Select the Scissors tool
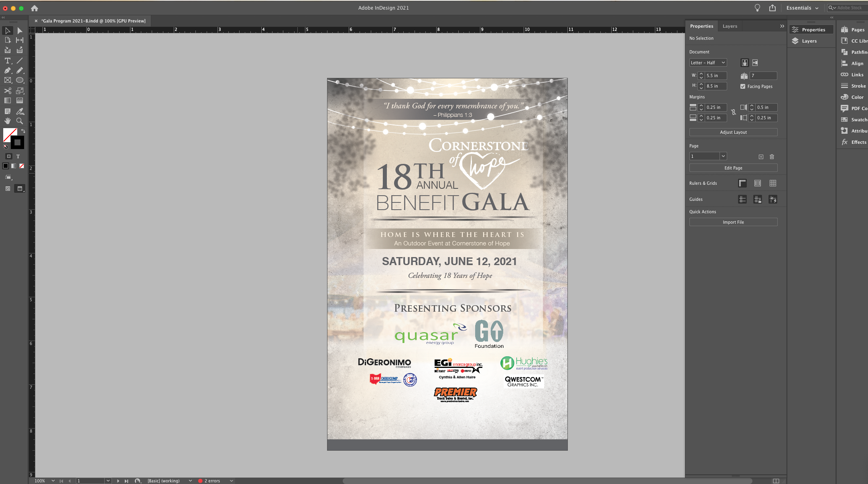 tap(7, 90)
